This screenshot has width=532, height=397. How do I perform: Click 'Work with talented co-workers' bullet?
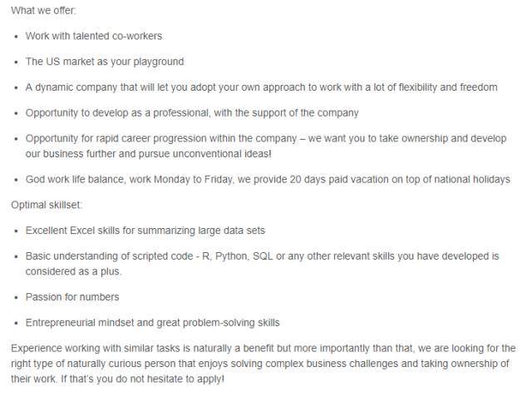pyautogui.click(x=94, y=36)
